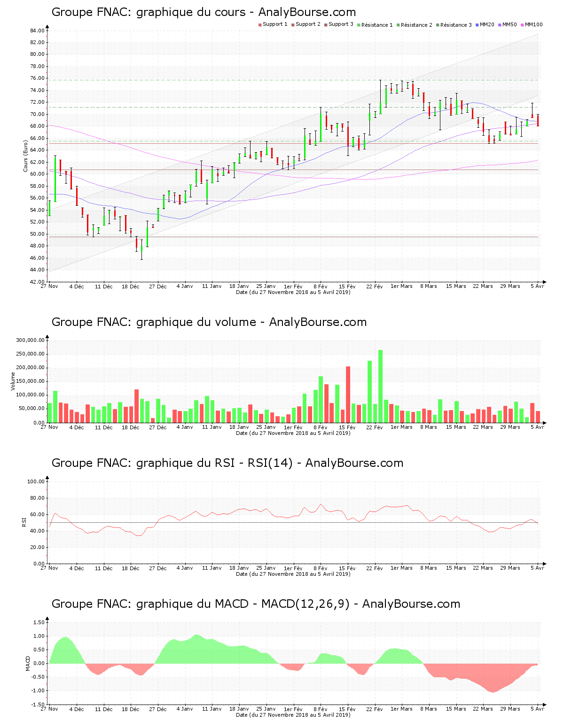Click the 250,000.00 volume axis value

[30, 354]
